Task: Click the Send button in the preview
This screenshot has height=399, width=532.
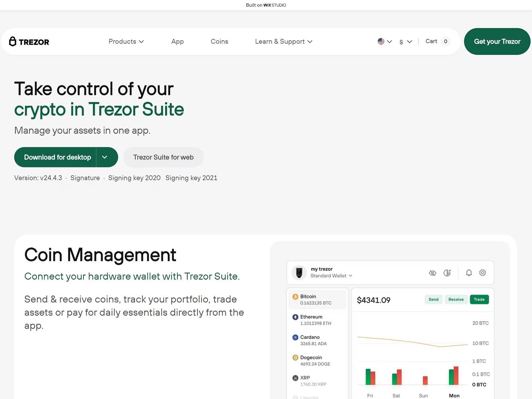Action: pos(434,299)
